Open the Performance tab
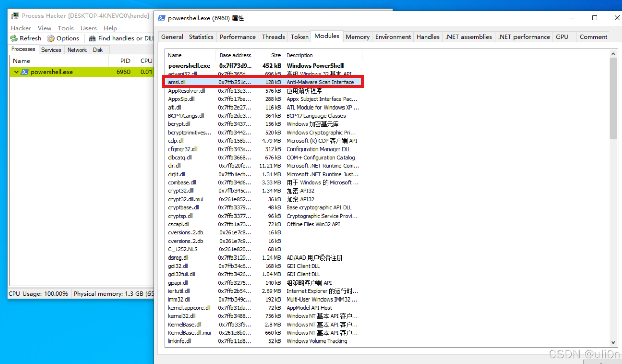This screenshot has height=364, width=622. point(238,37)
